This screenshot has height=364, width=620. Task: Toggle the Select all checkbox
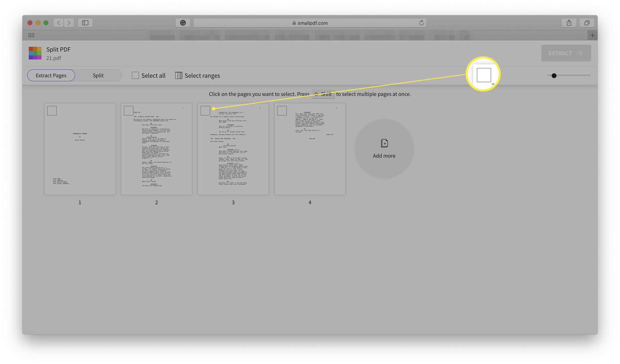[x=135, y=75]
